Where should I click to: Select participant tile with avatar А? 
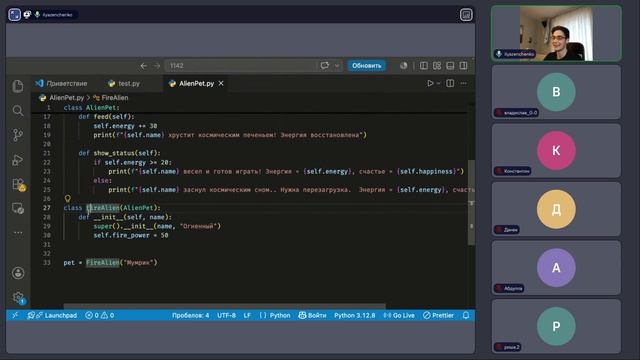pyautogui.click(x=556, y=268)
